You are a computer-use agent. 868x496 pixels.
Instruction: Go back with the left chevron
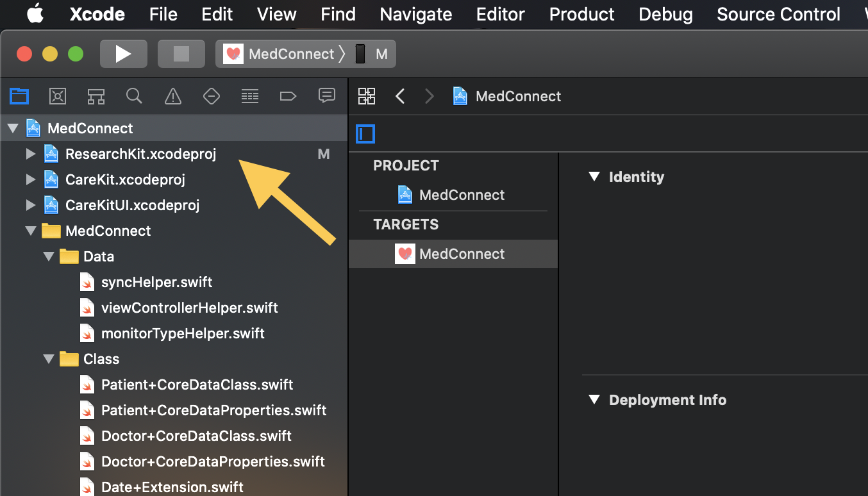(400, 96)
